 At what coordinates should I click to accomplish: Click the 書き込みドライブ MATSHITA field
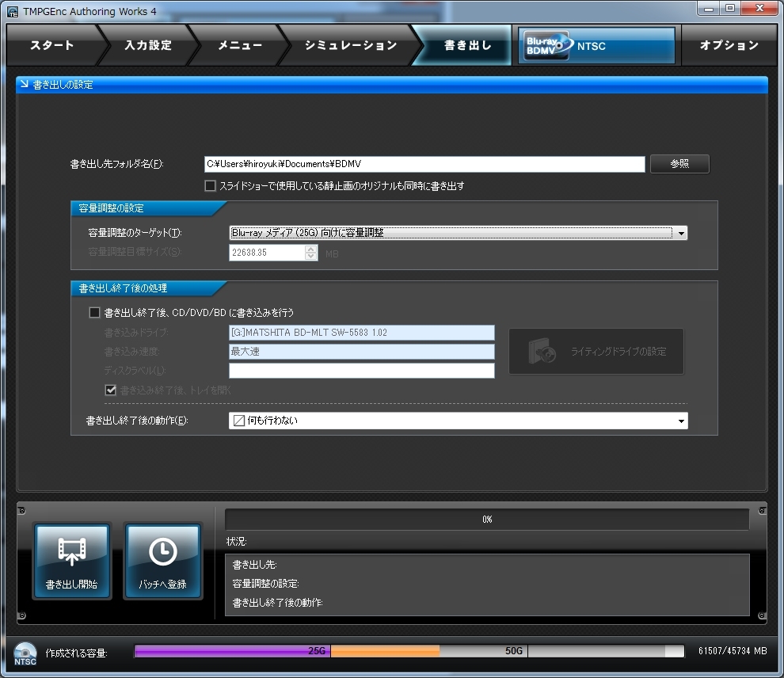coord(361,333)
